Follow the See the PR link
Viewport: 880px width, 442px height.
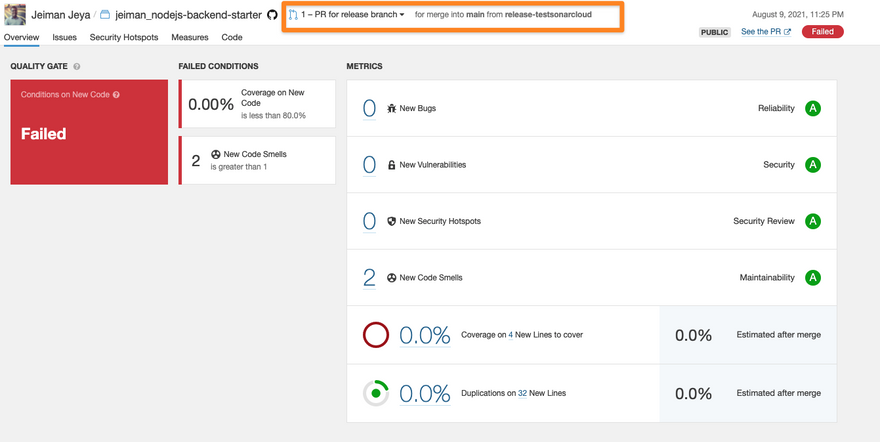click(x=766, y=32)
